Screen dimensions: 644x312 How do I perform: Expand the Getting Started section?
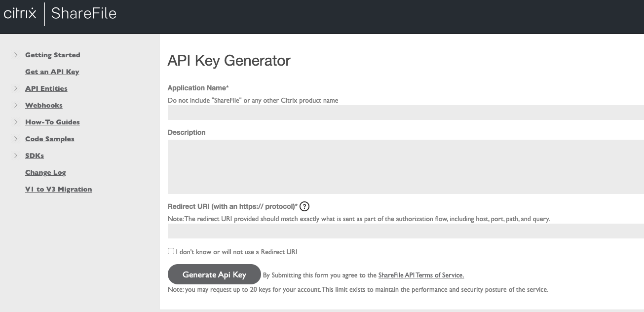[x=15, y=55]
